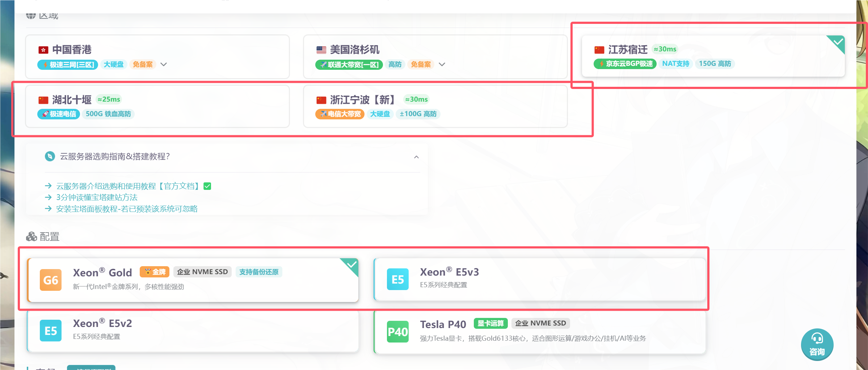Click the orange G6 badge icon
The height and width of the screenshot is (370, 868).
pyautogui.click(x=51, y=280)
